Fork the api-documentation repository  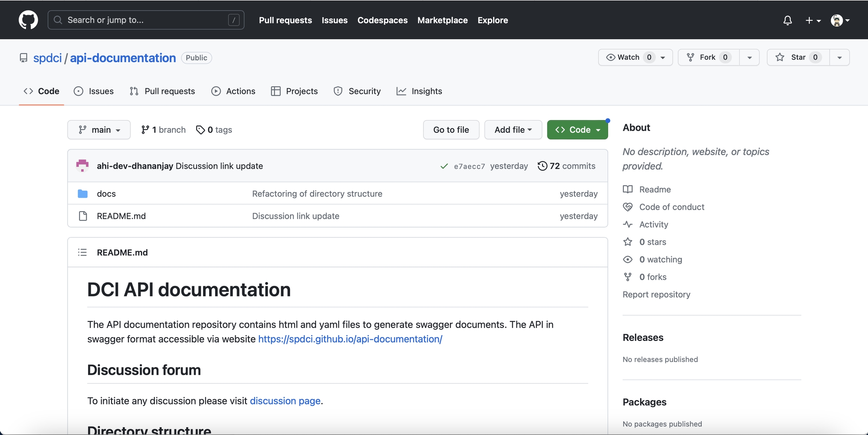pyautogui.click(x=708, y=57)
